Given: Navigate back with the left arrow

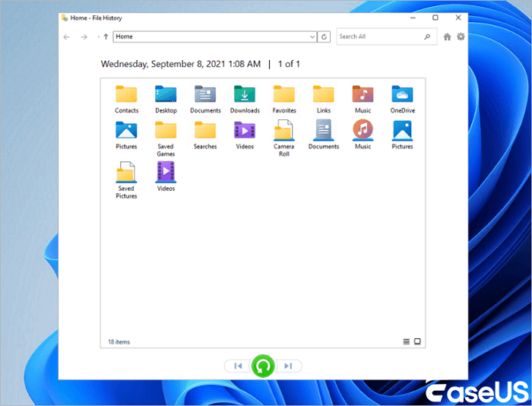Looking at the screenshot, I should (x=67, y=37).
